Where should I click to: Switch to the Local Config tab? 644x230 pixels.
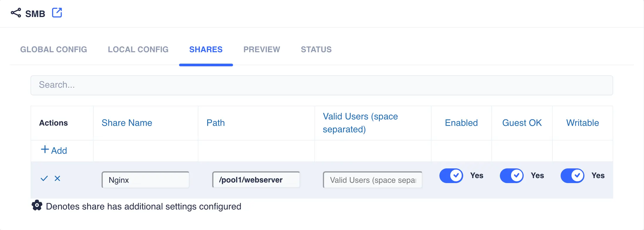click(x=138, y=49)
